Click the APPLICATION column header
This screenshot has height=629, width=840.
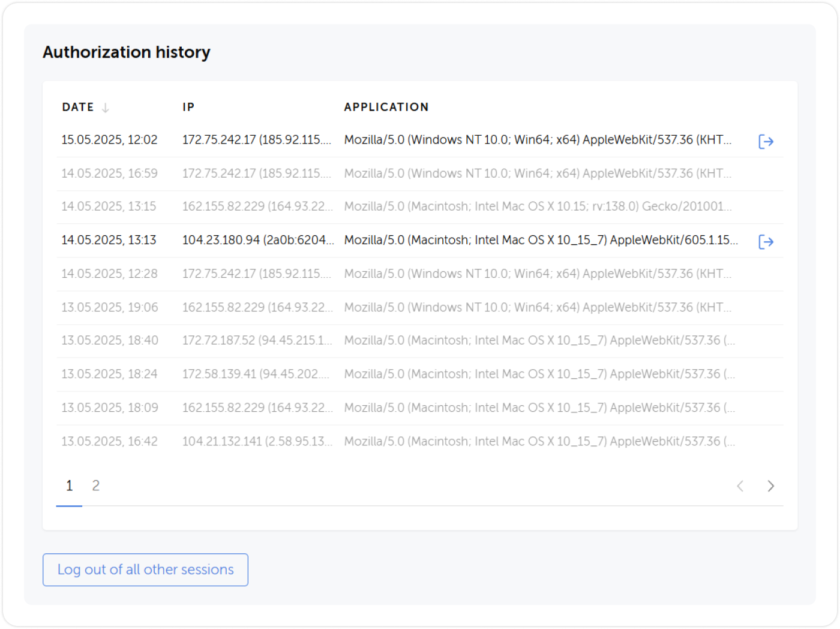point(386,107)
